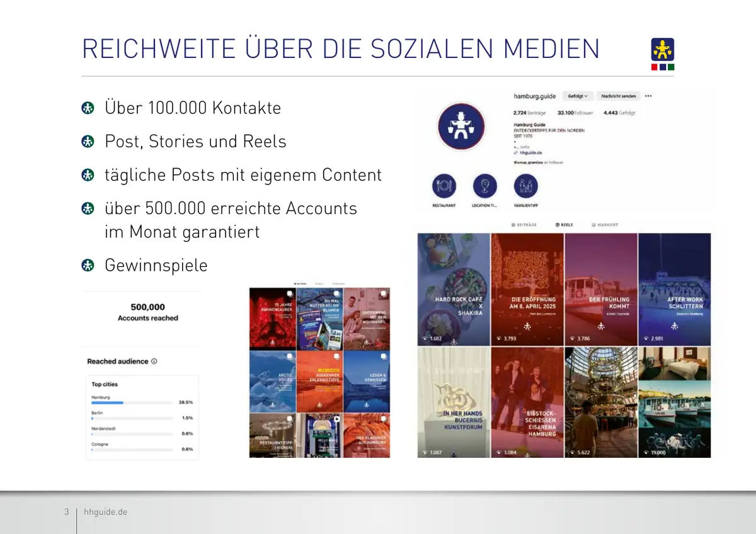This screenshot has height=534, width=756.
Task: Click the Post, Stories und Reels bullet
Action: tap(195, 141)
